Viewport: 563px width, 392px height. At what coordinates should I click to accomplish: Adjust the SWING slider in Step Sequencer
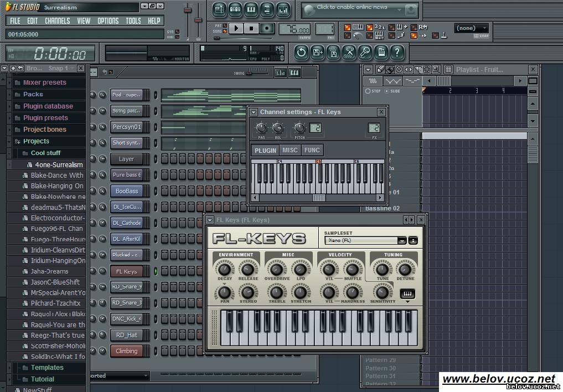click(257, 73)
